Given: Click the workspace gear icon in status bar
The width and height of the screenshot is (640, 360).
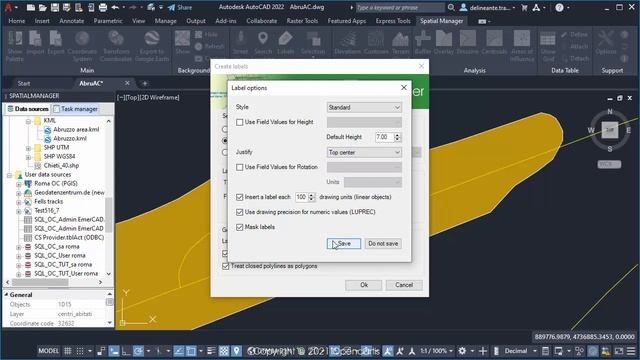Looking at the screenshot, I should pos(462,351).
